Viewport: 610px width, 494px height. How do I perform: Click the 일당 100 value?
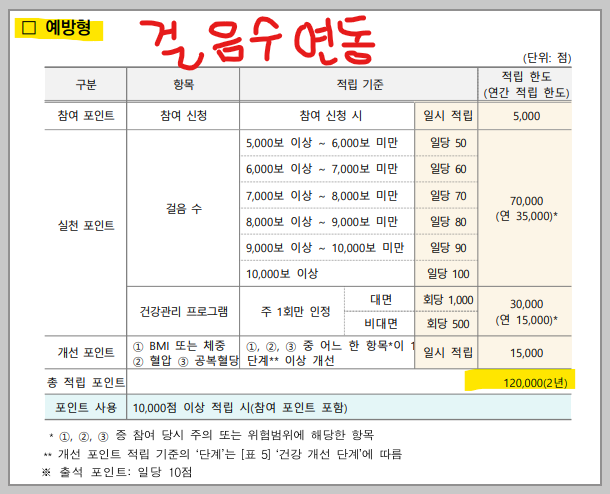pos(448,274)
